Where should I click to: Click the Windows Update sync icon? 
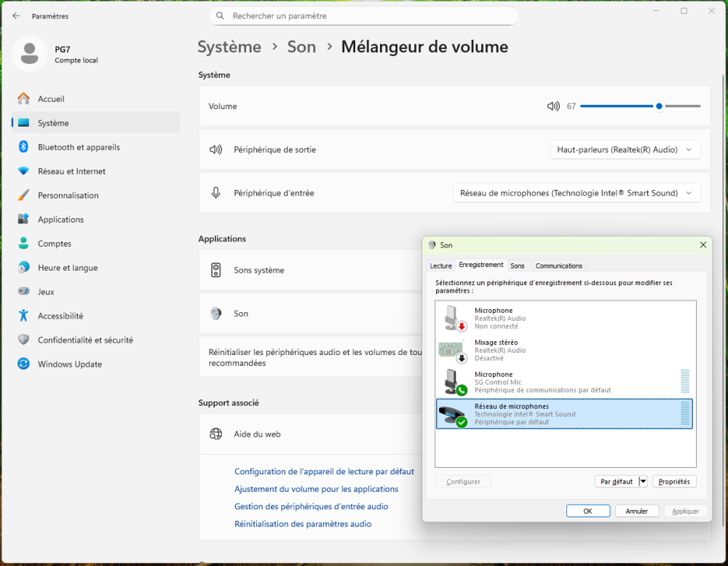23,364
